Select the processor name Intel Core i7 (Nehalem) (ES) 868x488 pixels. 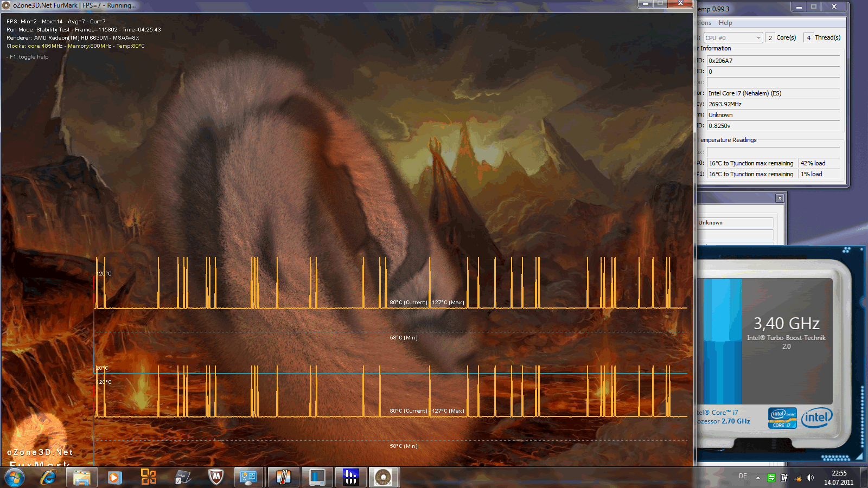tap(773, 93)
